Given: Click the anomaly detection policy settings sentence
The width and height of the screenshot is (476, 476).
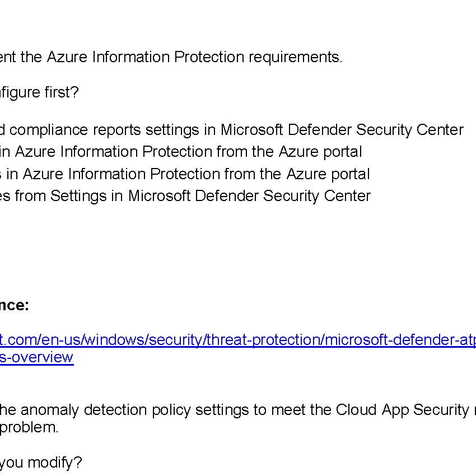Looking at the screenshot, I should click(235, 410).
